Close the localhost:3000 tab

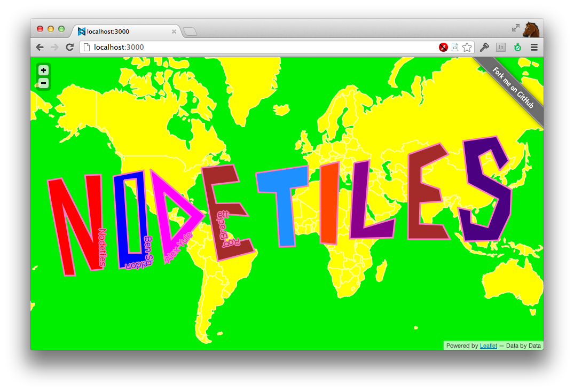pyautogui.click(x=174, y=32)
